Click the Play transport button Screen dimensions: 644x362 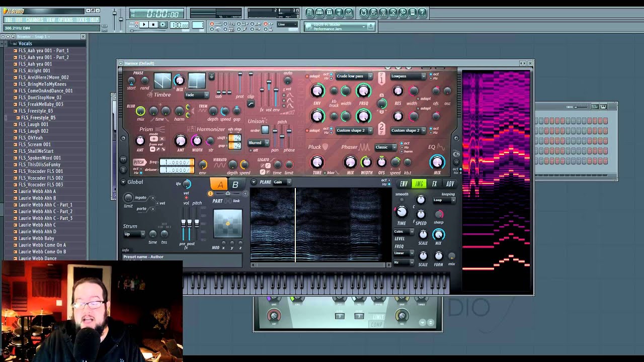[144, 25]
